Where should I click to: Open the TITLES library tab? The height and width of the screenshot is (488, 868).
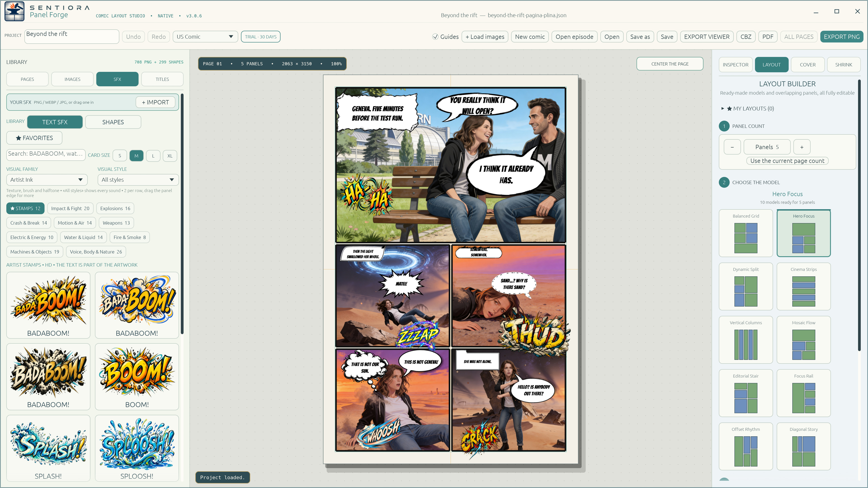(163, 79)
